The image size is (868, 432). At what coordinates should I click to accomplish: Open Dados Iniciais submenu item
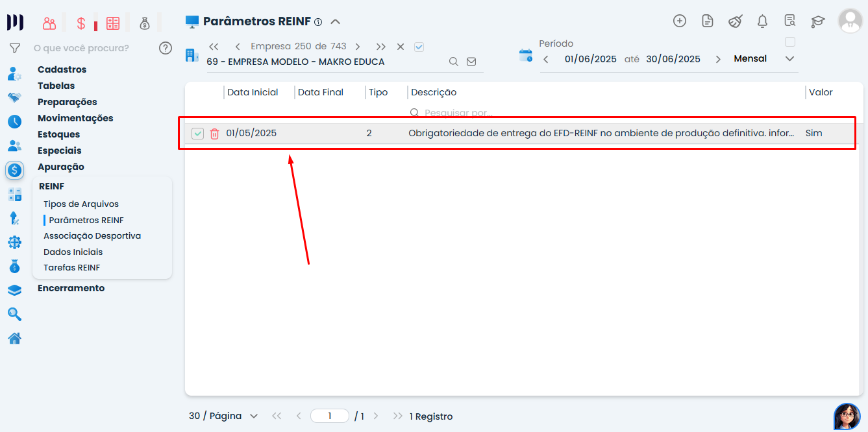pyautogui.click(x=73, y=252)
